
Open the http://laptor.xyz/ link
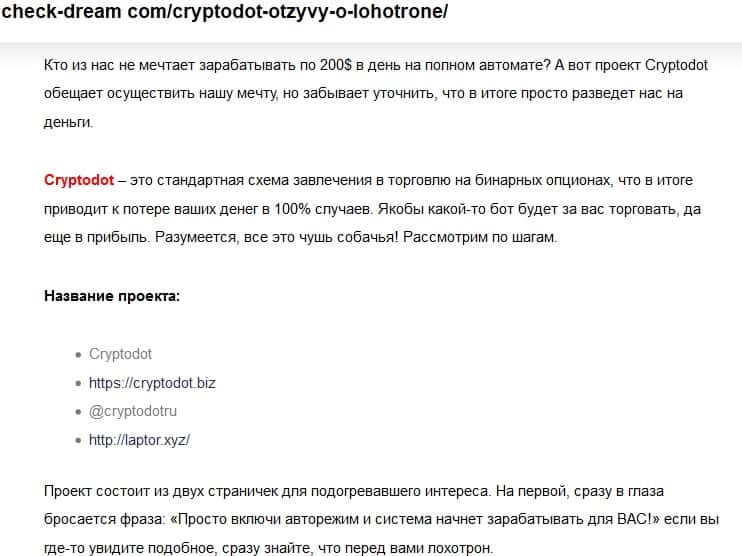(x=139, y=440)
